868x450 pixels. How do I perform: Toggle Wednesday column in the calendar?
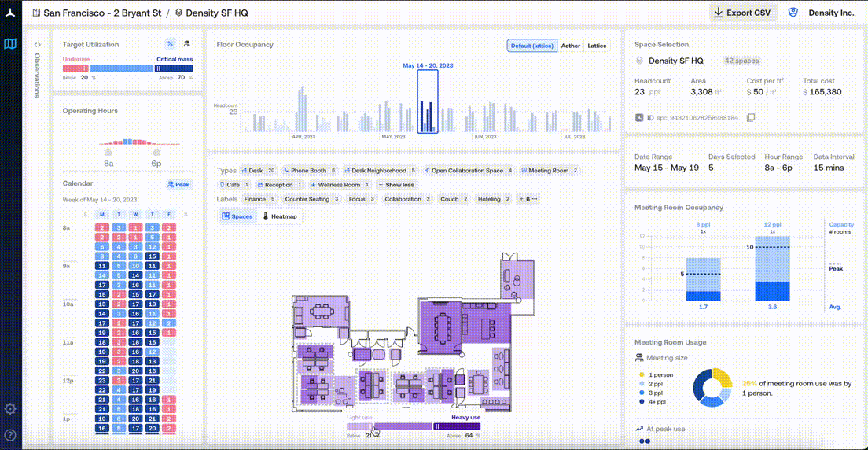click(x=135, y=215)
